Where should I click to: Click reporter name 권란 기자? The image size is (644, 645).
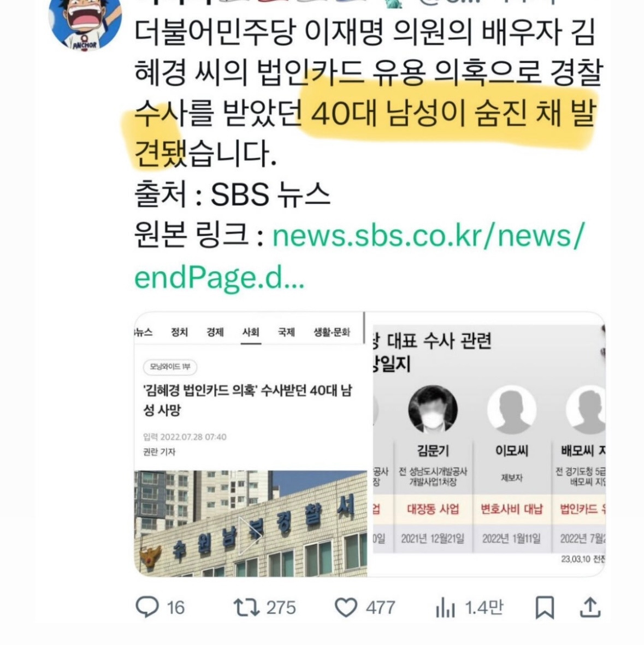click(159, 451)
